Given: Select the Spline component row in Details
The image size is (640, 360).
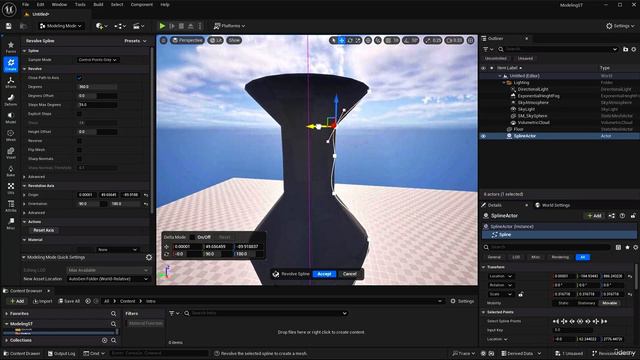Looking at the screenshot, I should (x=559, y=235).
